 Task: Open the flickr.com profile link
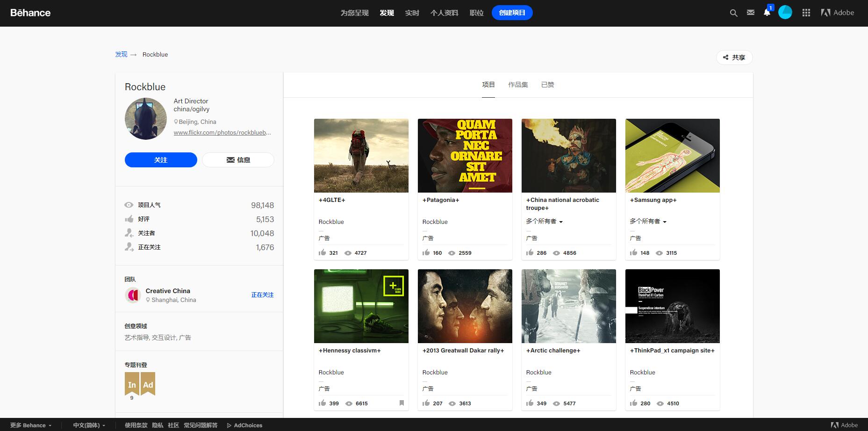222,132
